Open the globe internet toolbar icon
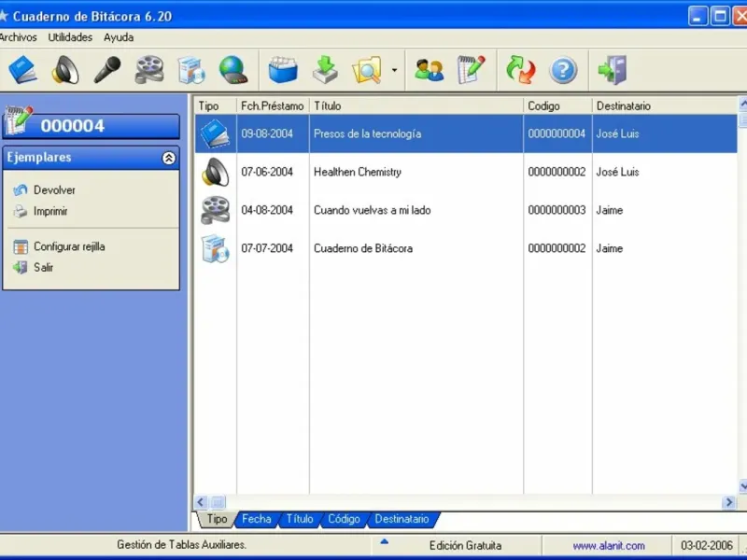Viewport: 747px width, 560px height. click(x=233, y=70)
